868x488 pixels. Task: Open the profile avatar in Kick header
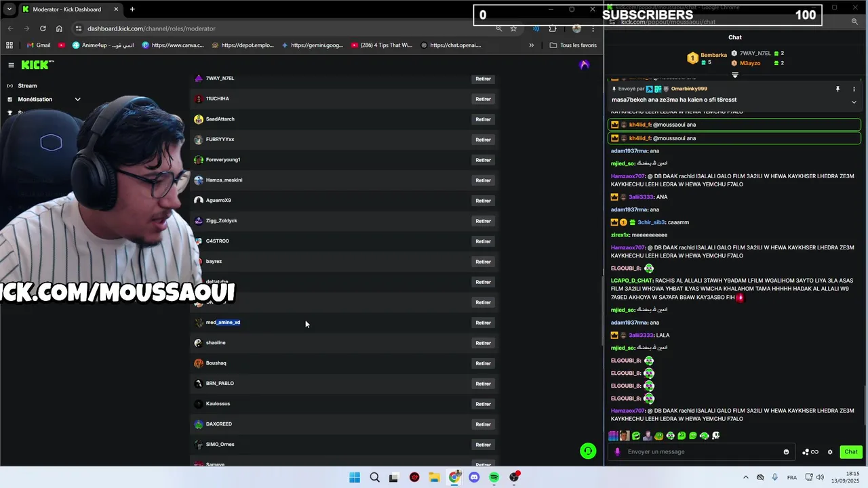(585, 65)
